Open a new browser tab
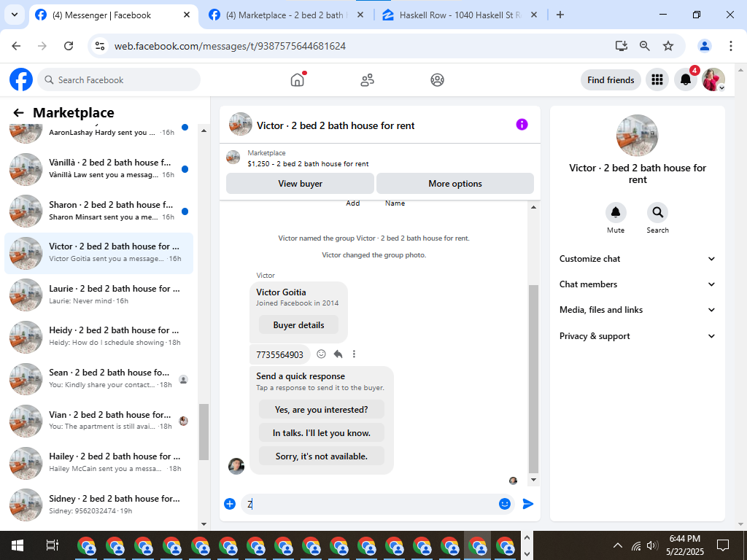 [x=560, y=15]
